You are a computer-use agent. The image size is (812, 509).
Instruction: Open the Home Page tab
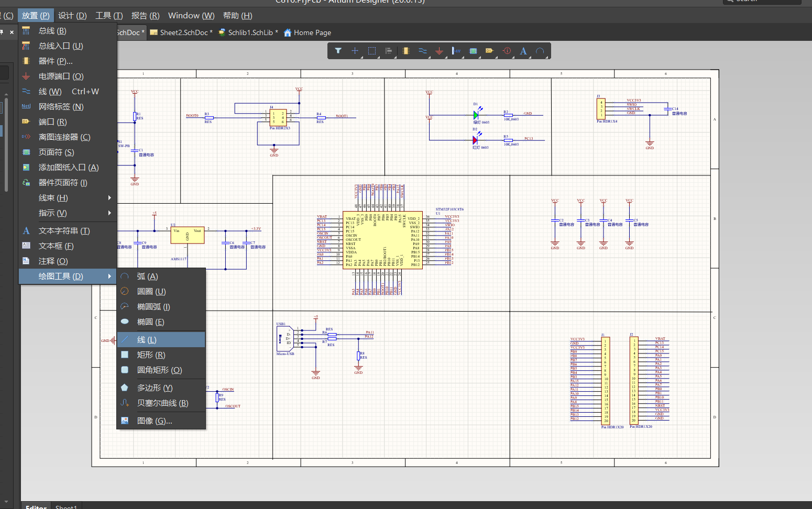(x=312, y=32)
